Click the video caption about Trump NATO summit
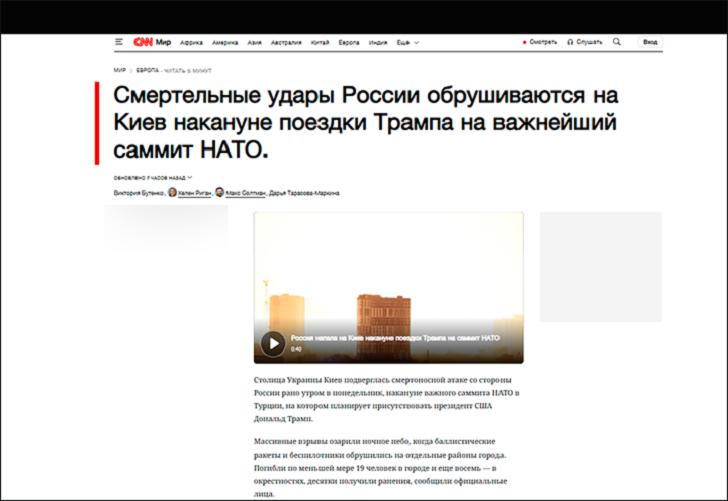 pos(395,338)
